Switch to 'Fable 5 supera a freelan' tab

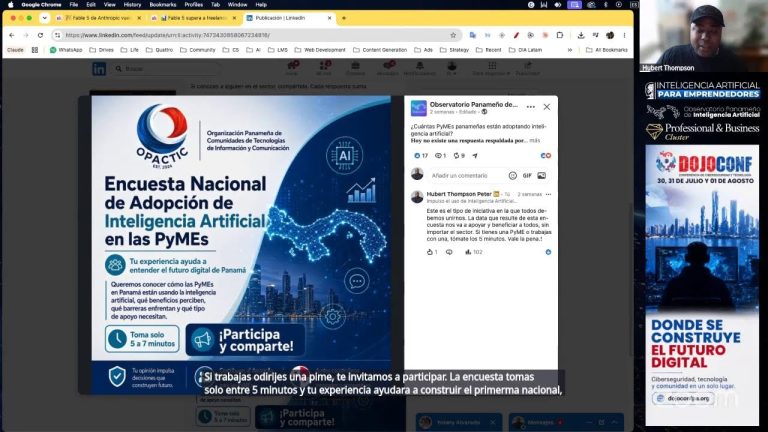192,18
